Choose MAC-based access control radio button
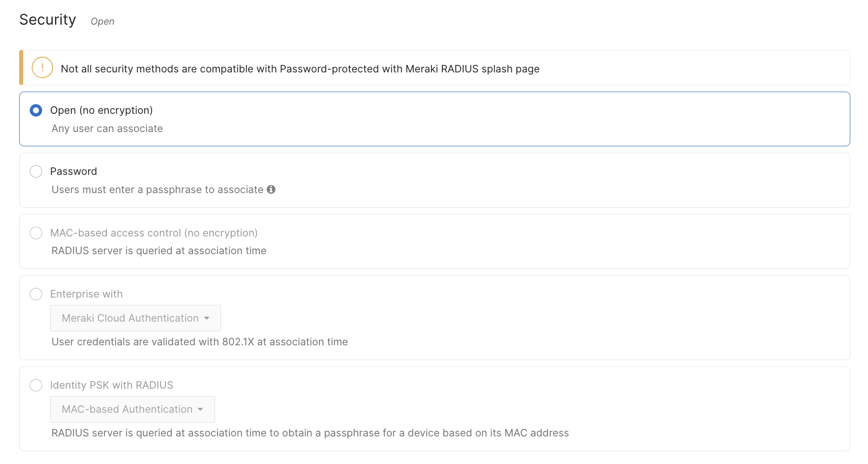The height and width of the screenshot is (464, 868). pos(36,233)
